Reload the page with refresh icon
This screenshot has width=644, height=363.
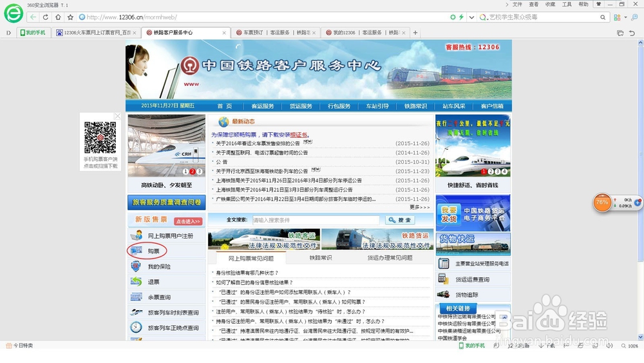click(46, 17)
